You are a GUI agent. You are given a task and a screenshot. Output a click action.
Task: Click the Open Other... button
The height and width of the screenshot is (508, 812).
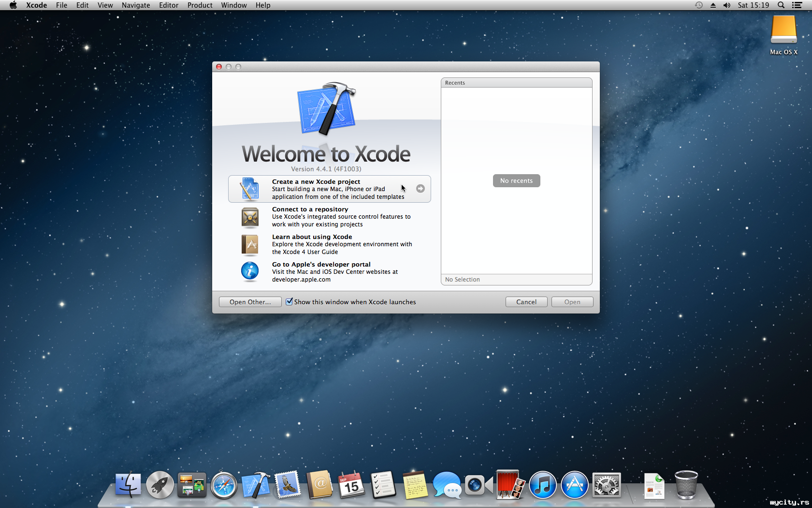click(250, 302)
